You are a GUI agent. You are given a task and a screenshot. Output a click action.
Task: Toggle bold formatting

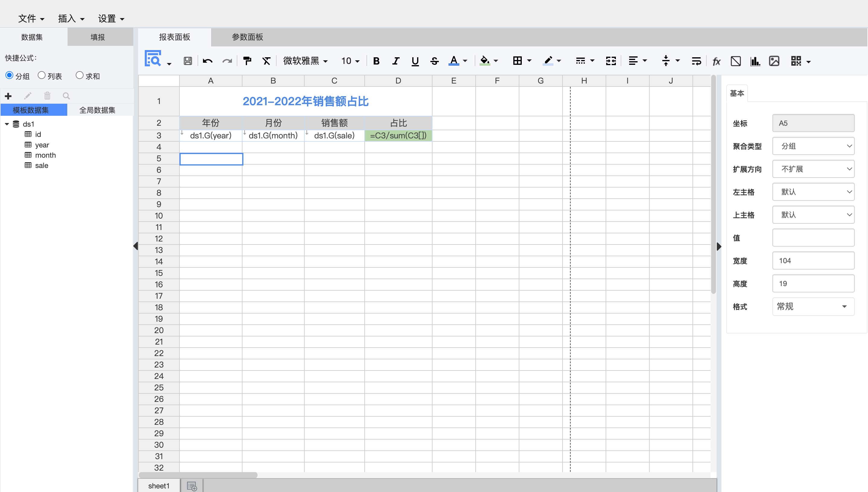click(376, 61)
